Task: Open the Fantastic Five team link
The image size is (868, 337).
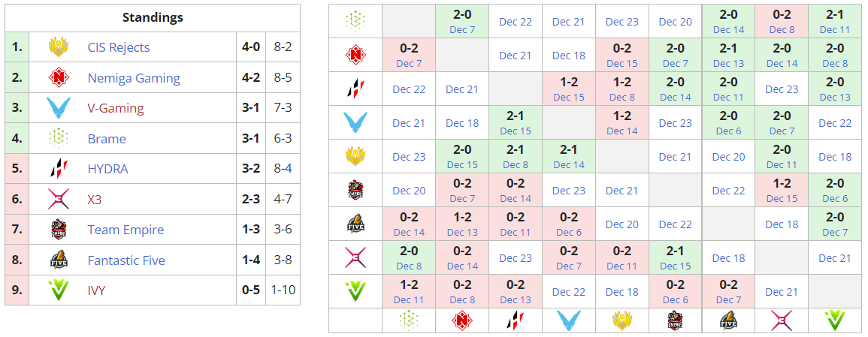Action: 126,260
